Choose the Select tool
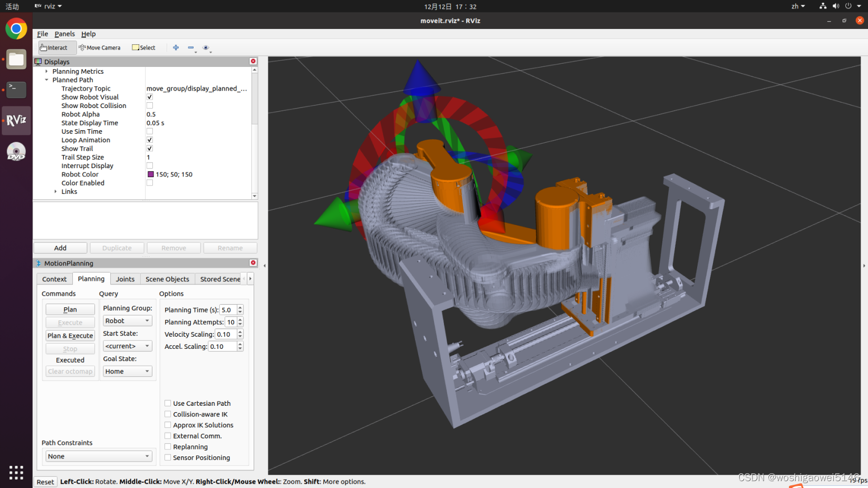 point(143,47)
